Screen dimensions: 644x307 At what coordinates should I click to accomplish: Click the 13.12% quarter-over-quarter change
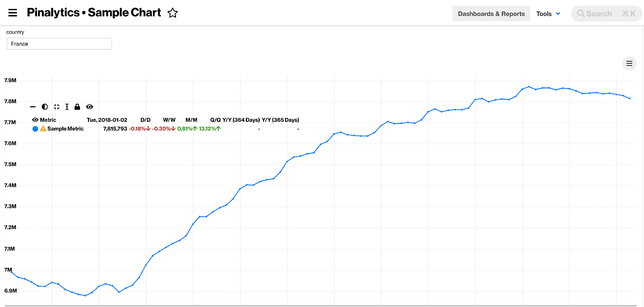coord(210,129)
